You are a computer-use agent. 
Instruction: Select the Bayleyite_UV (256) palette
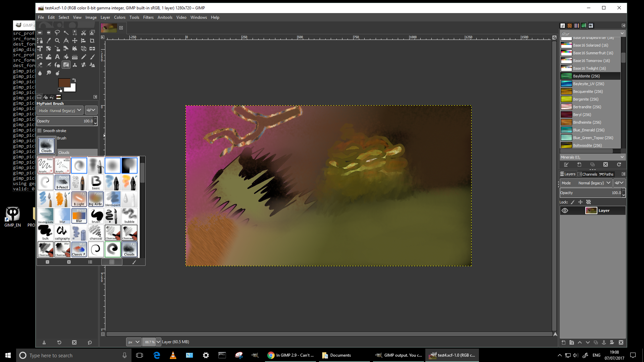(590, 84)
